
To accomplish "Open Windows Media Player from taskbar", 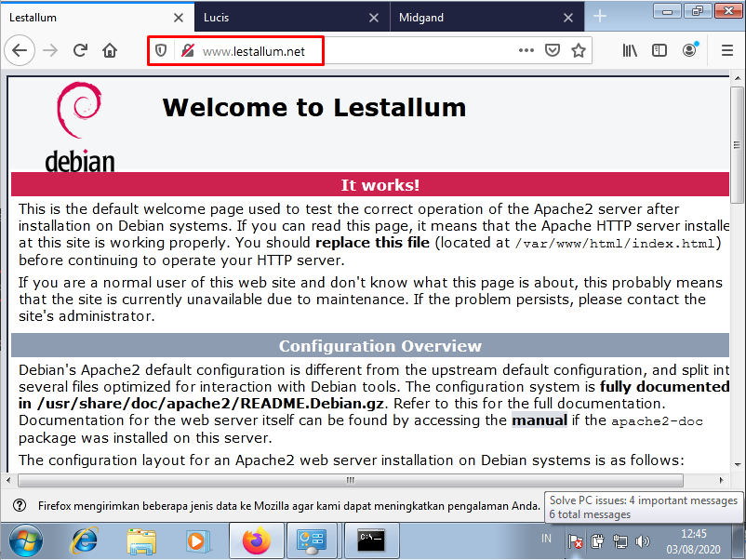I will (x=197, y=541).
